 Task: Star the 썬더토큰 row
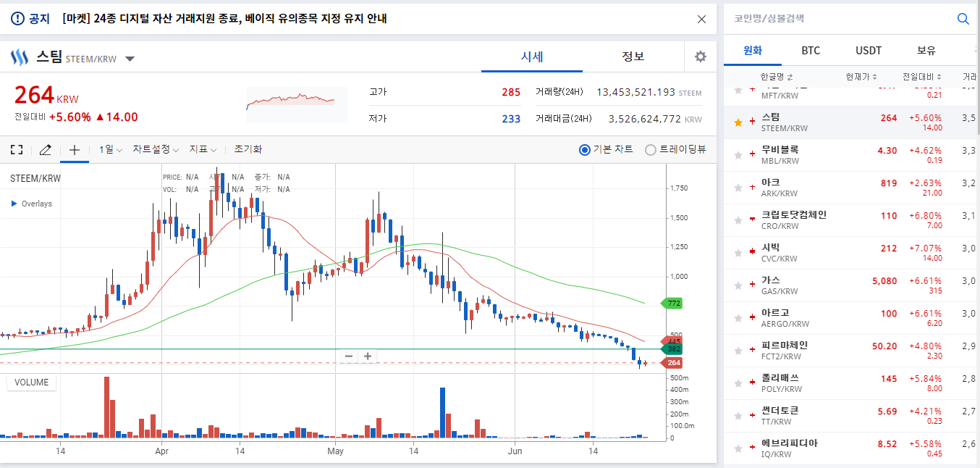pyautogui.click(x=738, y=416)
